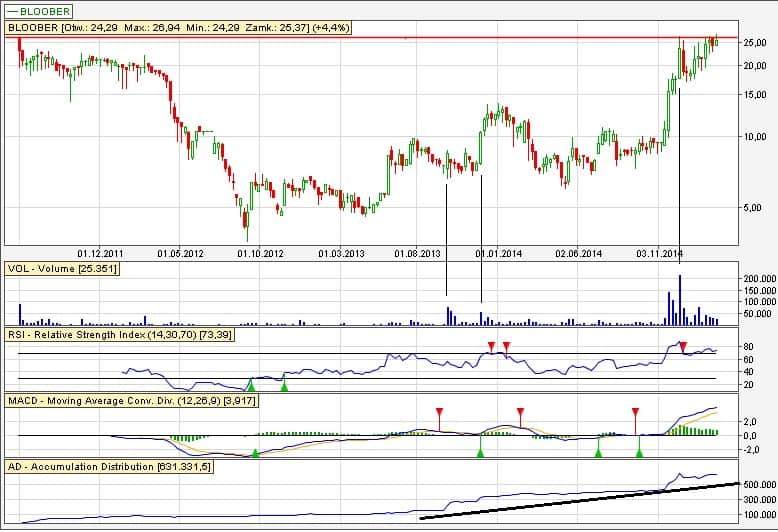Select the 03.11.2014 date label on time axis

pos(660,253)
